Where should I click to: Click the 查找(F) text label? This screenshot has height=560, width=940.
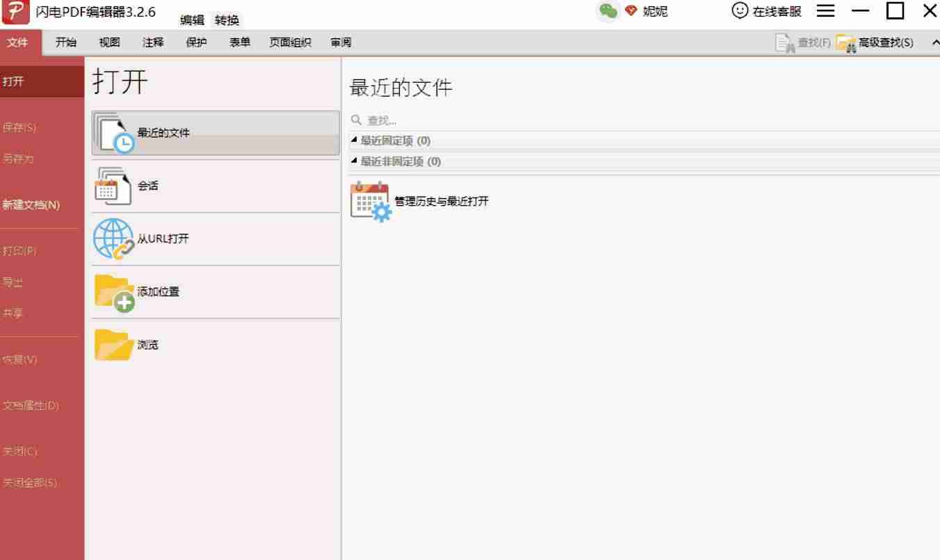pos(814,43)
